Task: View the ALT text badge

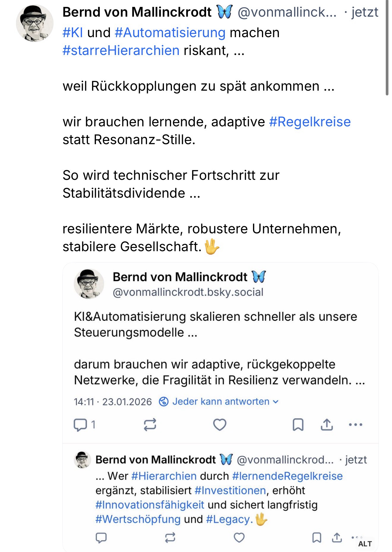Action: coord(365,544)
